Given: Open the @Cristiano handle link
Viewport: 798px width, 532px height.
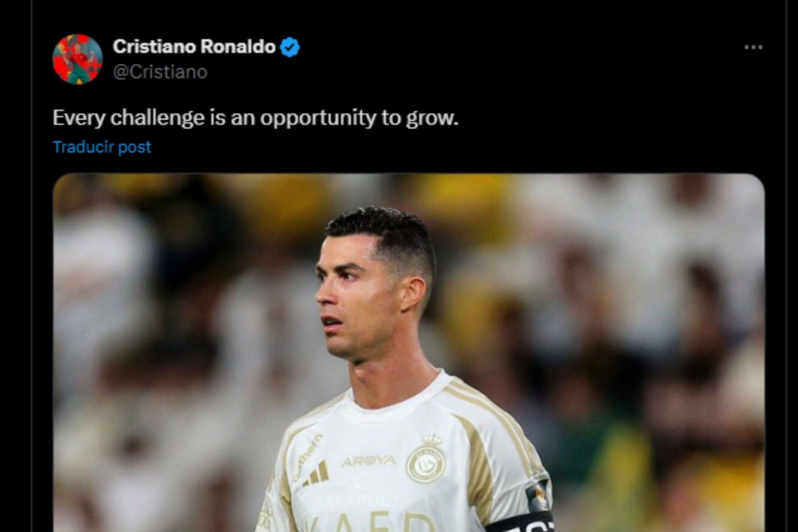Looking at the screenshot, I should (160, 72).
